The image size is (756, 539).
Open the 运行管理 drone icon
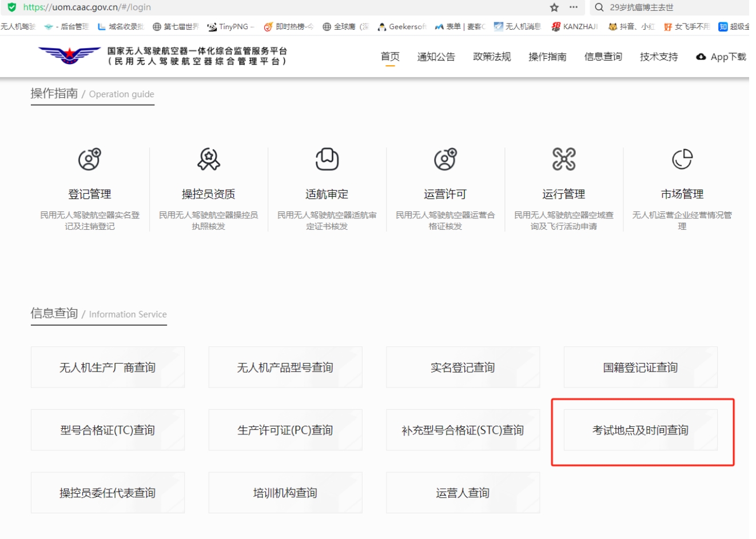564,159
